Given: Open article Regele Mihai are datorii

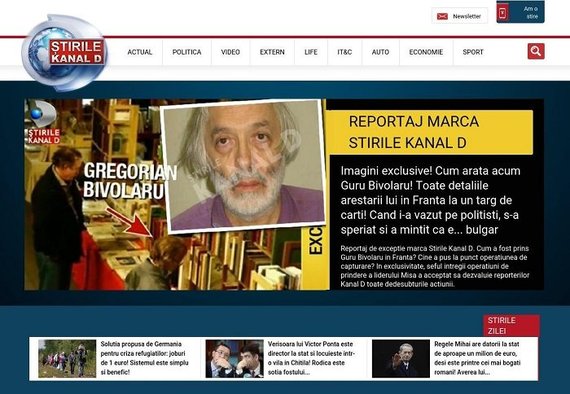Looking at the screenshot, I should point(478,358).
